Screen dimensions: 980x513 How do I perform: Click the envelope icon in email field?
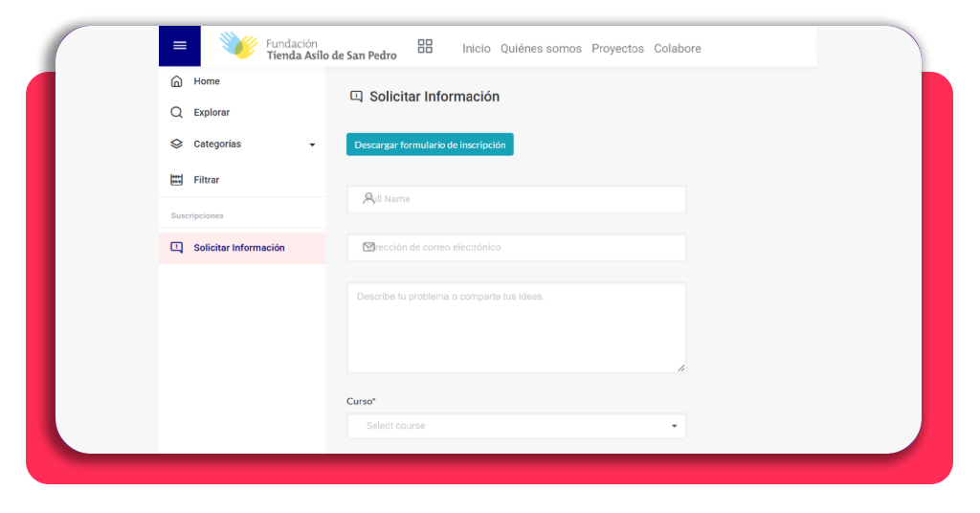(368, 247)
